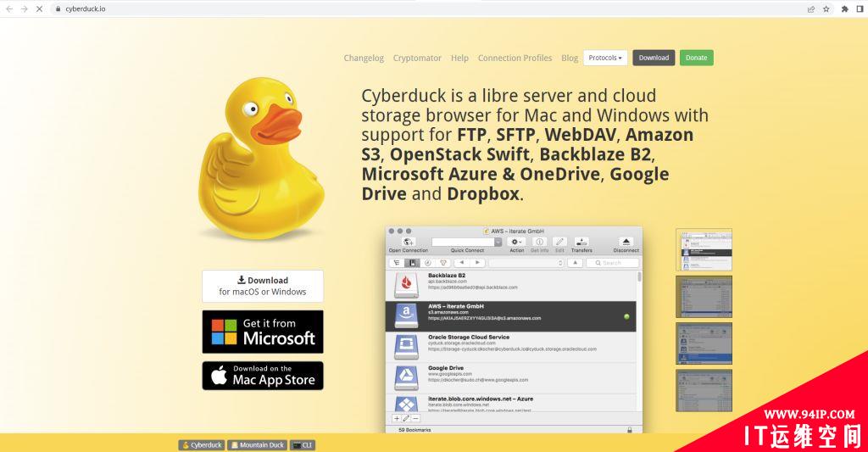The height and width of the screenshot is (452, 868).
Task: Add a new bookmark with plus button
Action: click(x=397, y=419)
